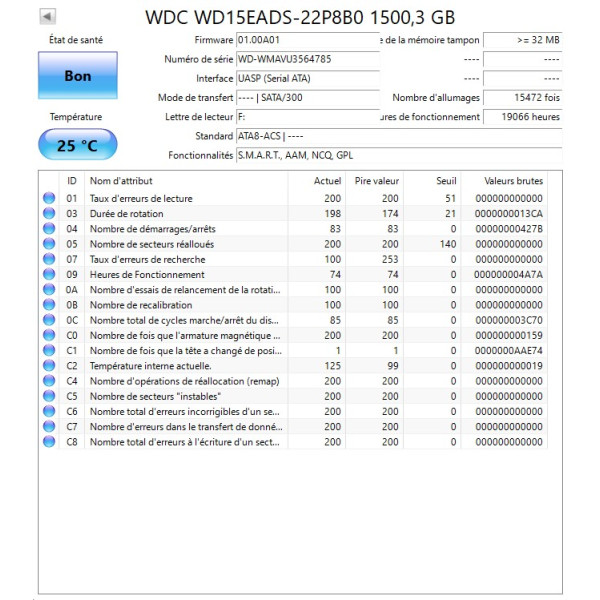The width and height of the screenshot is (600, 600).
Task: Click the status icon for attribute 0A
Action: pyautogui.click(x=49, y=289)
